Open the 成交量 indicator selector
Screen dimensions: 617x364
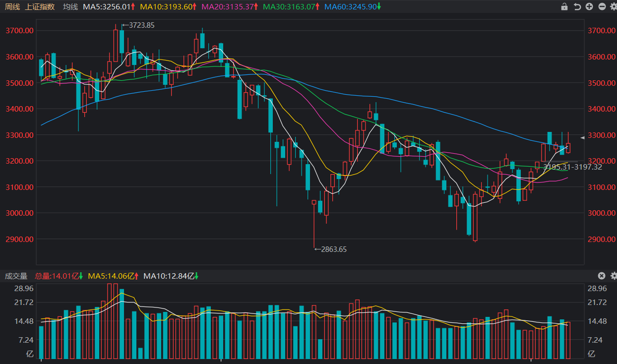[x=16, y=276]
